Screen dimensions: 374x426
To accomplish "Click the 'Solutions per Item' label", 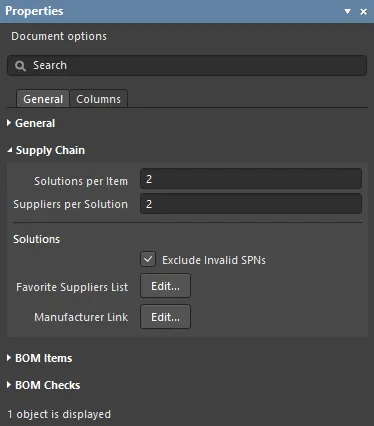I will tap(81, 181).
